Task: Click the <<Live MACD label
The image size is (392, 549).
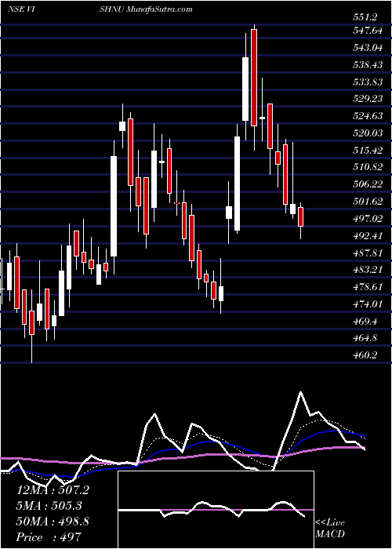Action: [330, 528]
